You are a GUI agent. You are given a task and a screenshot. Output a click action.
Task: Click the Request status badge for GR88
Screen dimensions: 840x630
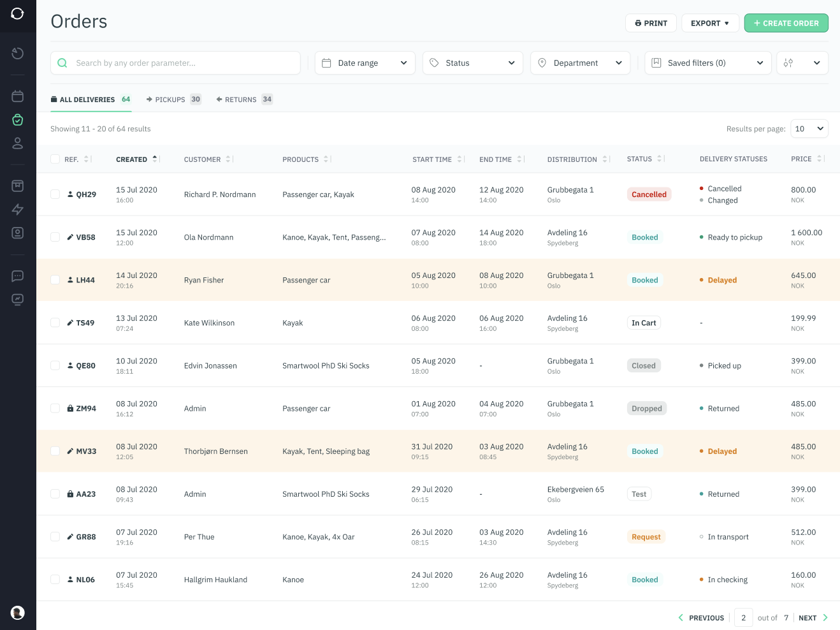(646, 537)
